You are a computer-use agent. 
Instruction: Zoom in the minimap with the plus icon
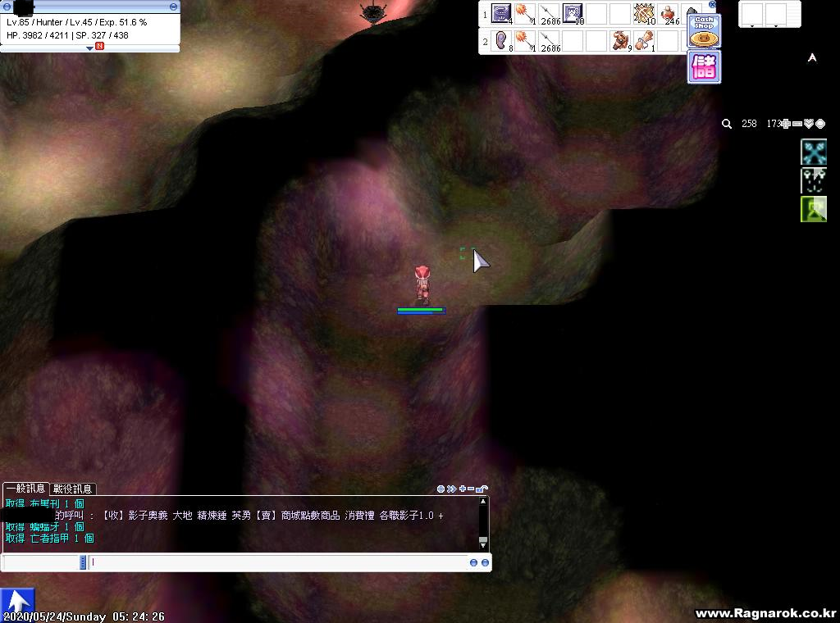coord(786,124)
